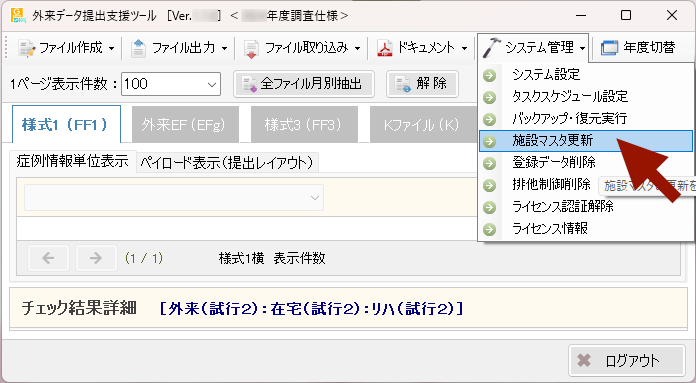Click green arrow icon beside 登録データ削除
The height and width of the screenshot is (383, 696).
[x=490, y=163]
